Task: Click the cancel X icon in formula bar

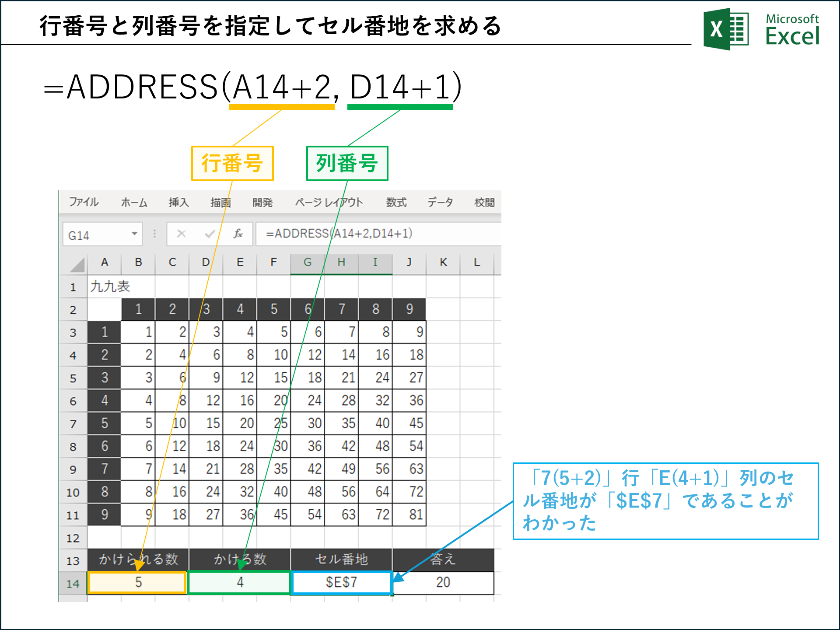Action: (181, 234)
